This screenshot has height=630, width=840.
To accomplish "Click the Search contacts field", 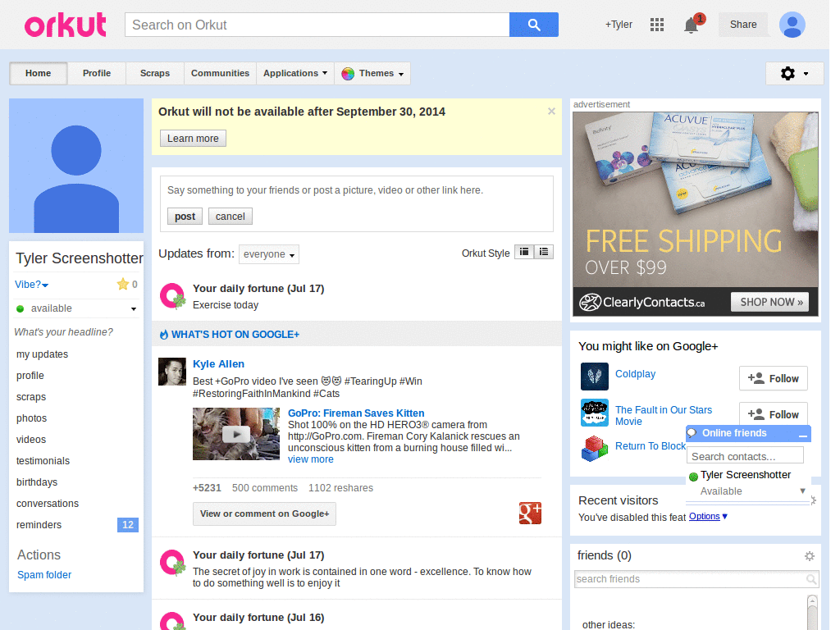I will click(745, 456).
